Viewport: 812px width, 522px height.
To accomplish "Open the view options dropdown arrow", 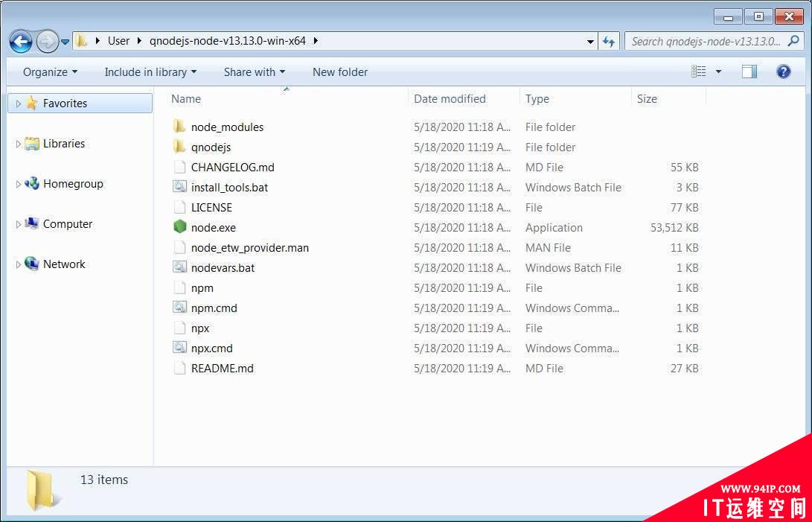I will (718, 71).
